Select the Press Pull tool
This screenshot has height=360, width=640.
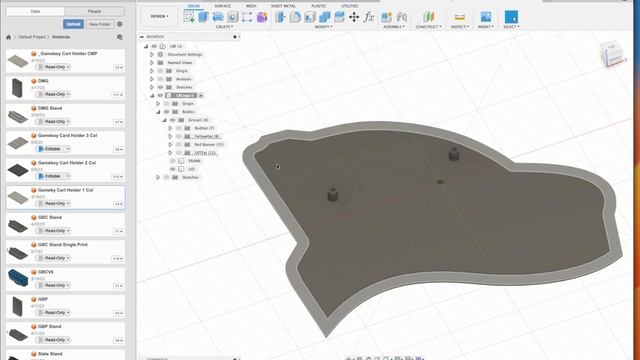(x=280, y=17)
